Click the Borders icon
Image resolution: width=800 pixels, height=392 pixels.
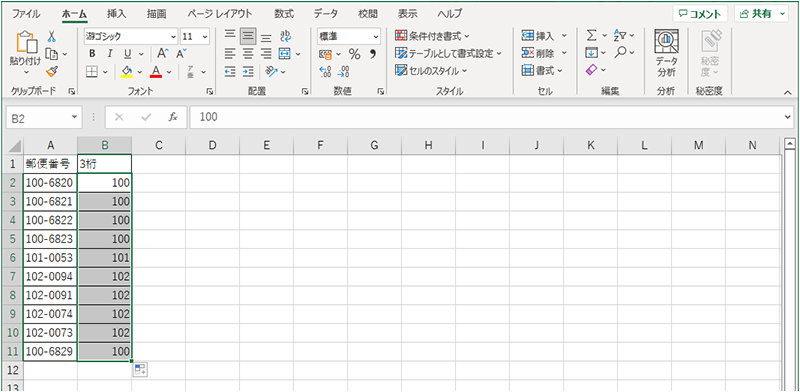92,71
